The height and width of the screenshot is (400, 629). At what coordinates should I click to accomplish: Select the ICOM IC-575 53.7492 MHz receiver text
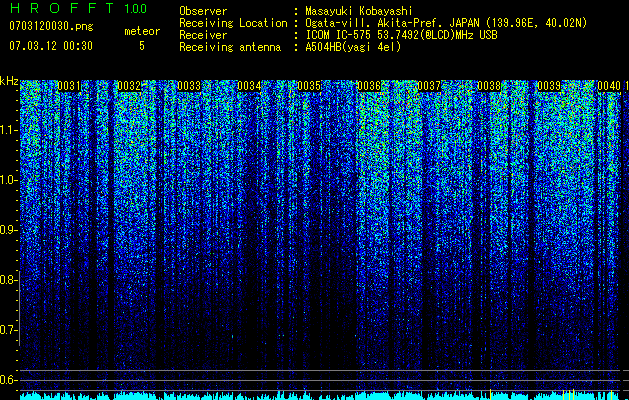[401, 35]
